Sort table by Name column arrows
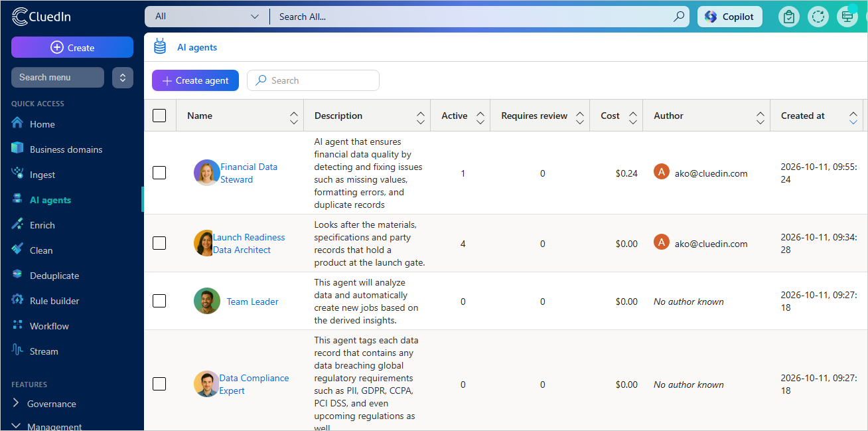The image size is (868, 431). [294, 118]
